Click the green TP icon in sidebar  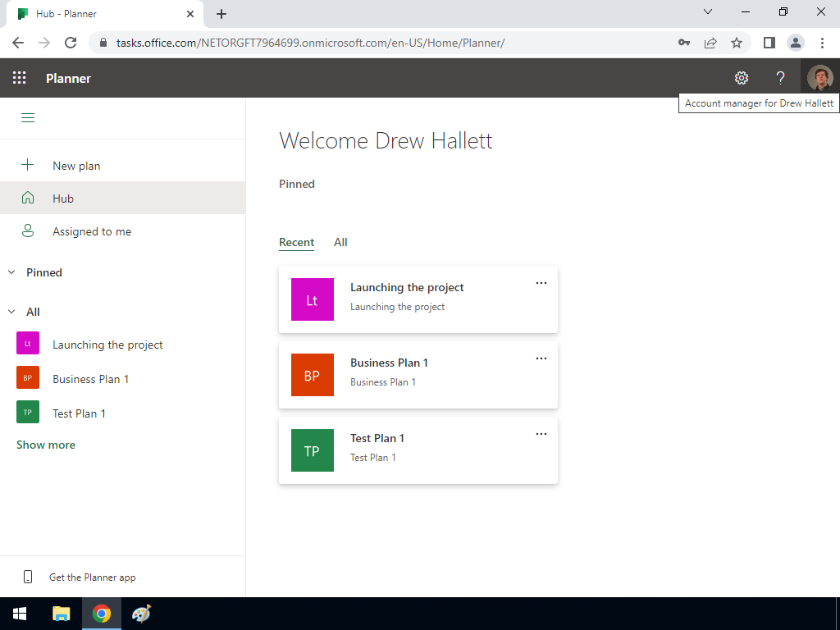click(x=28, y=412)
